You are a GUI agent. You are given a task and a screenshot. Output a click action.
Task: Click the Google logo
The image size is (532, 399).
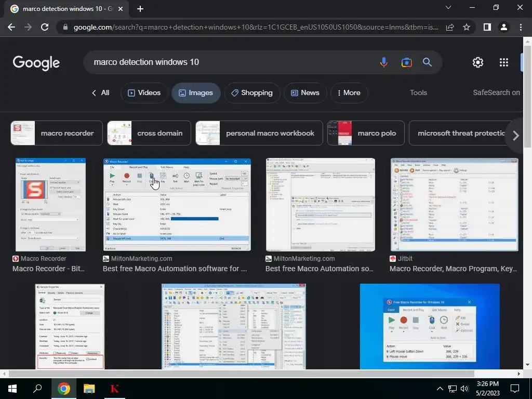coord(36,63)
